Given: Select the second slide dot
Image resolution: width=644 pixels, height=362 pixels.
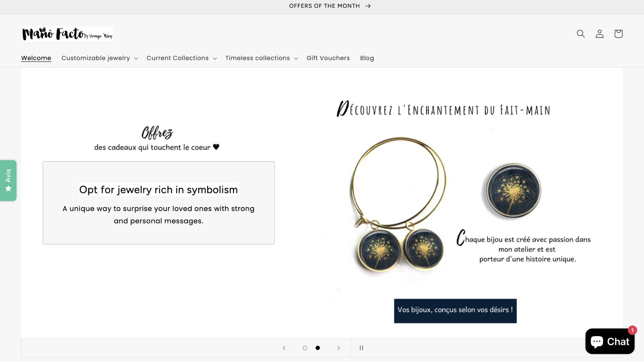Looking at the screenshot, I should [318, 348].
